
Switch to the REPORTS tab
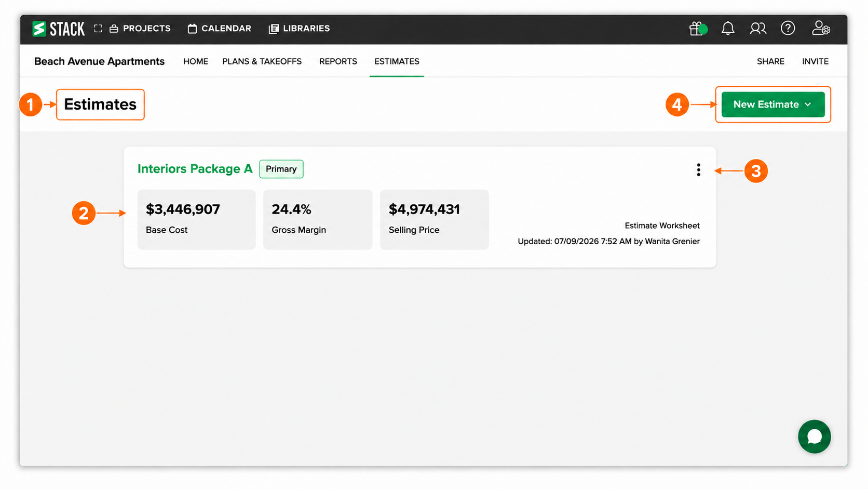point(338,61)
